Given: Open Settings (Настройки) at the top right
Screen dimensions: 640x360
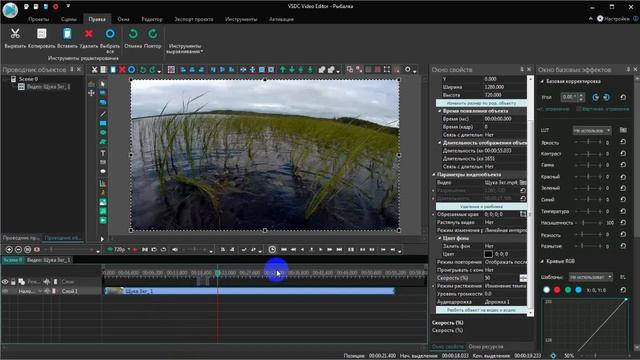Looking at the screenshot, I should tap(613, 19).
